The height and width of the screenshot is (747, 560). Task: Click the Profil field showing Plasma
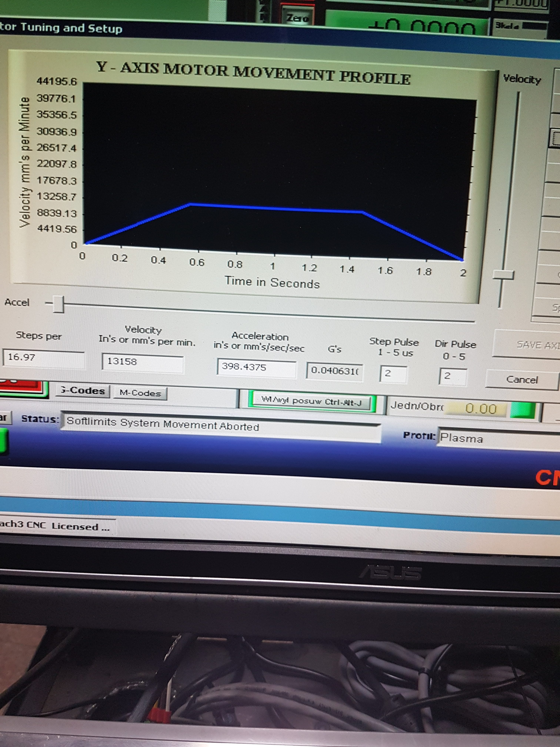tap(499, 439)
